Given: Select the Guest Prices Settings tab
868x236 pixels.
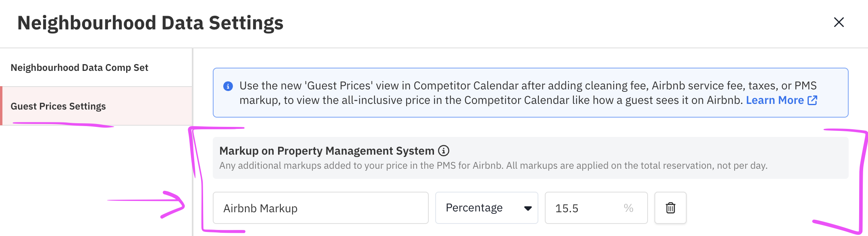Looking at the screenshot, I should click(58, 106).
